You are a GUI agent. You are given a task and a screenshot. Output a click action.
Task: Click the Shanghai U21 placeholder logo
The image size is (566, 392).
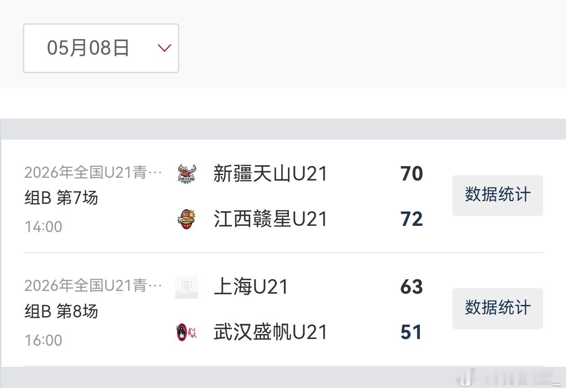click(186, 287)
